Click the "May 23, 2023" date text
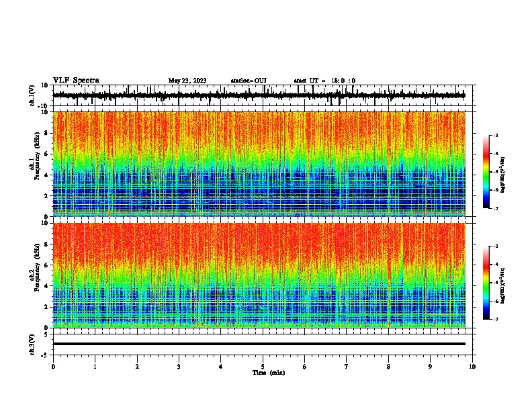 pos(187,81)
